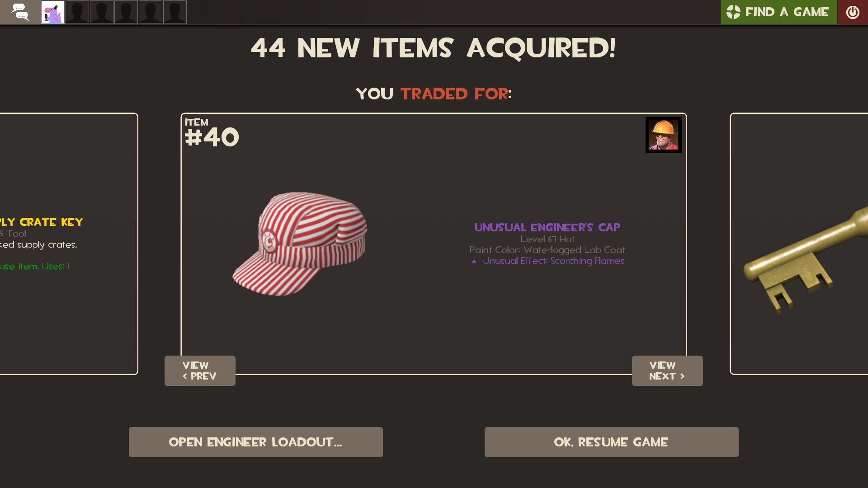Screen dimensions: 868x488
Task: View the previous item
Action: click(200, 371)
